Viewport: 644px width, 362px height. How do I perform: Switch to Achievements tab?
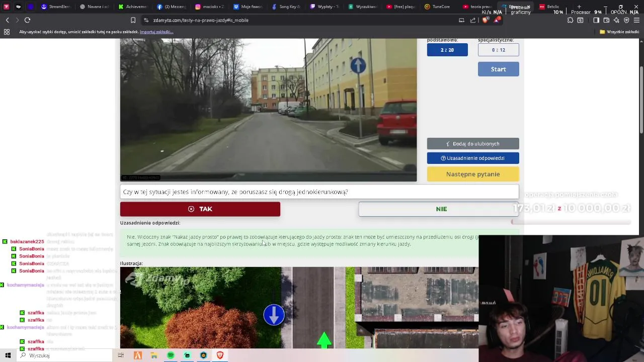pyautogui.click(x=133, y=7)
